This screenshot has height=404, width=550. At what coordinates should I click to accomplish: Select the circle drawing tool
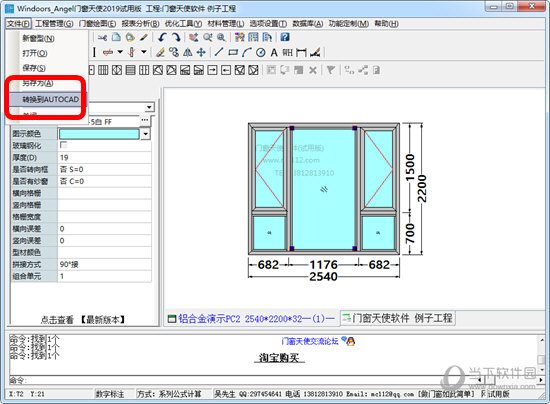pyautogui.click(x=260, y=53)
